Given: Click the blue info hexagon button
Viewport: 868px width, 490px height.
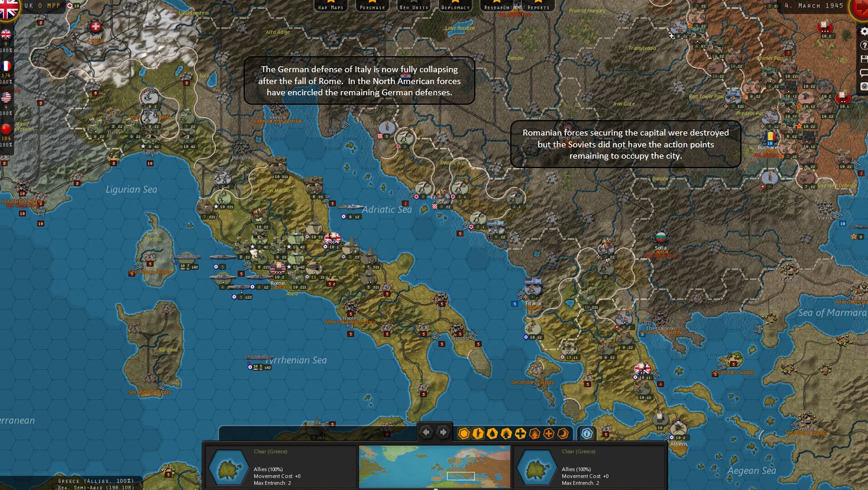Looking at the screenshot, I should [587, 434].
